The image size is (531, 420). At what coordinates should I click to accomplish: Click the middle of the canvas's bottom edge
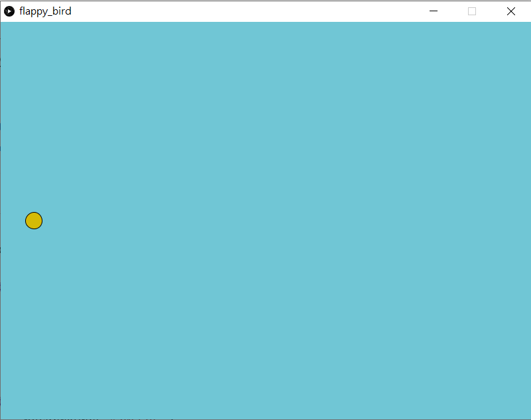tap(265, 416)
